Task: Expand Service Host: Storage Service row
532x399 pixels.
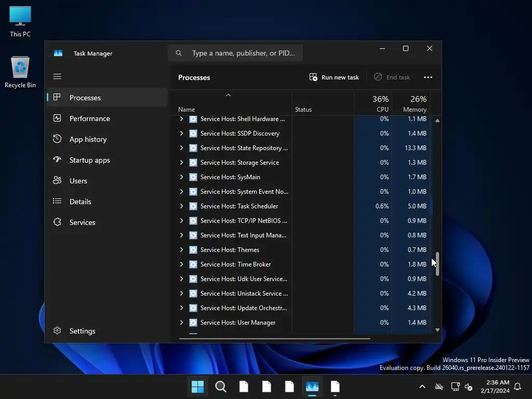Action: pos(181,163)
